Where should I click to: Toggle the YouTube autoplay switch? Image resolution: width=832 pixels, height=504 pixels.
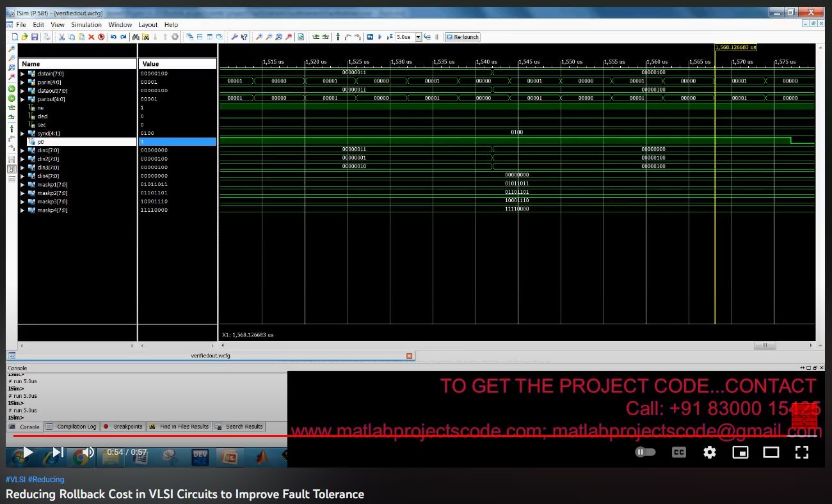point(645,452)
